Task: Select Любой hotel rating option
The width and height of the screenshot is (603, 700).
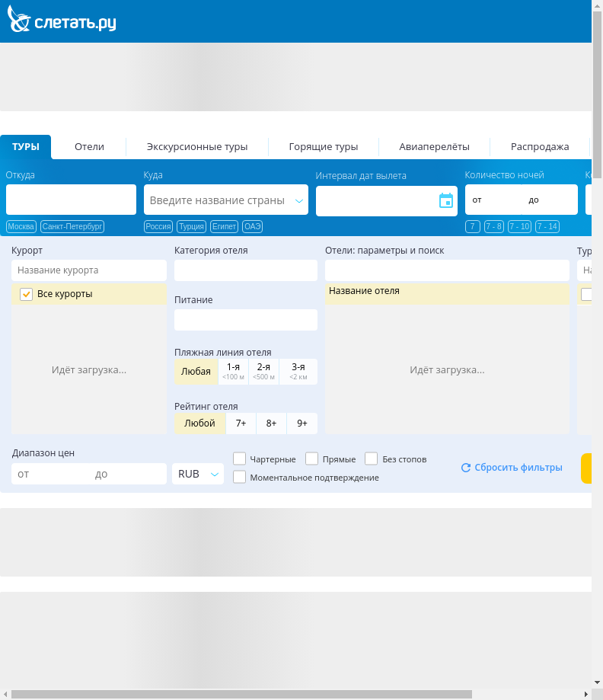Action: tap(199, 424)
